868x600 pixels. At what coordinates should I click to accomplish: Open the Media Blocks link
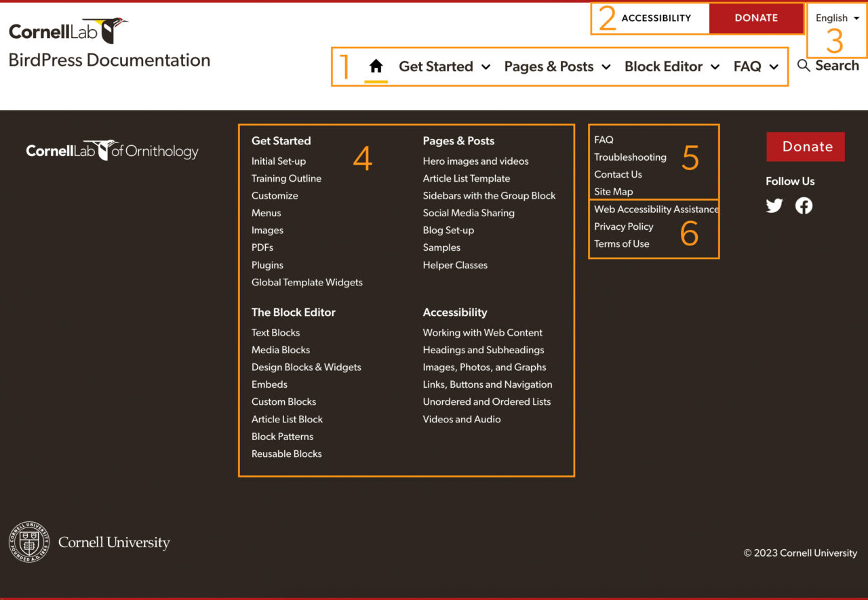click(x=281, y=350)
